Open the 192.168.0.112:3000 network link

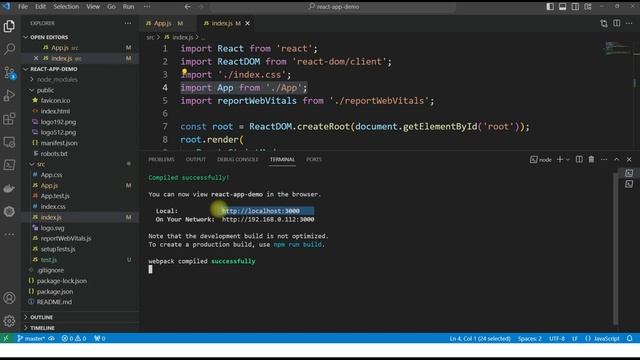tap(268, 220)
